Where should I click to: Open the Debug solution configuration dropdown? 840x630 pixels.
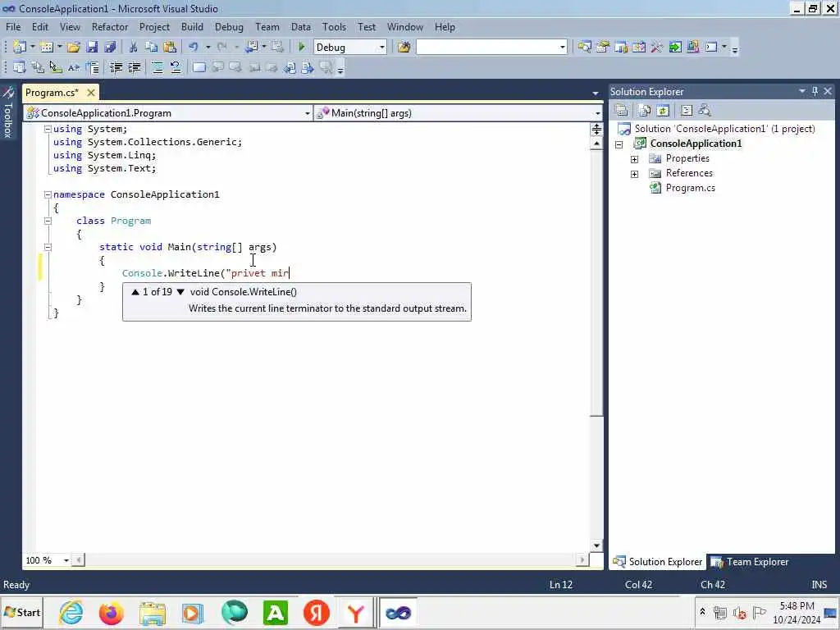[382, 47]
